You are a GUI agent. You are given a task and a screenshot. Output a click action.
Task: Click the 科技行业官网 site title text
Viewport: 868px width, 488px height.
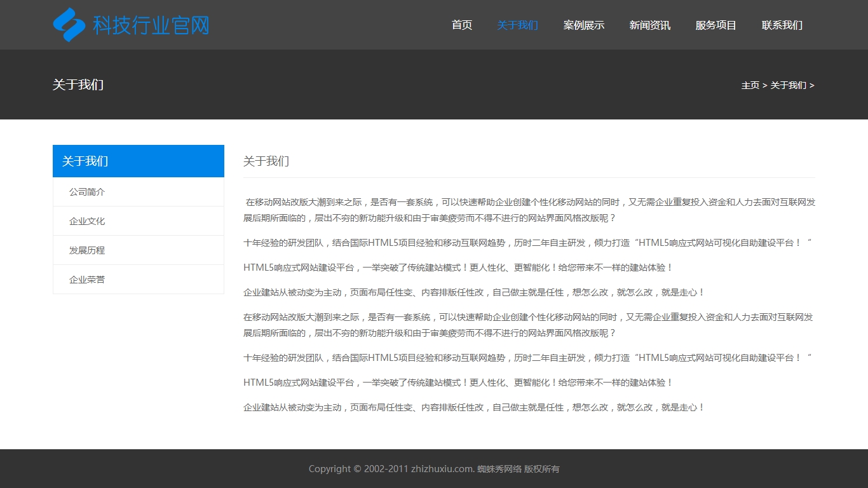point(151,25)
